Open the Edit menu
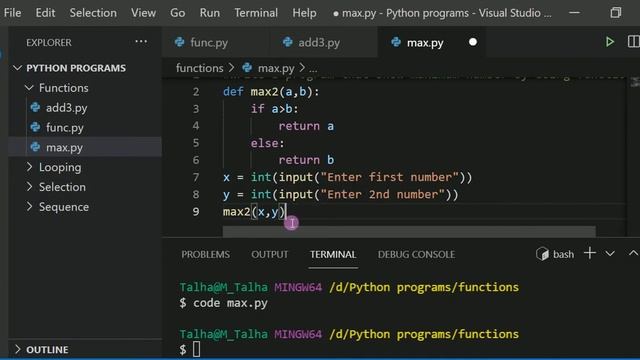Image resolution: width=640 pixels, height=360 pixels. point(45,13)
